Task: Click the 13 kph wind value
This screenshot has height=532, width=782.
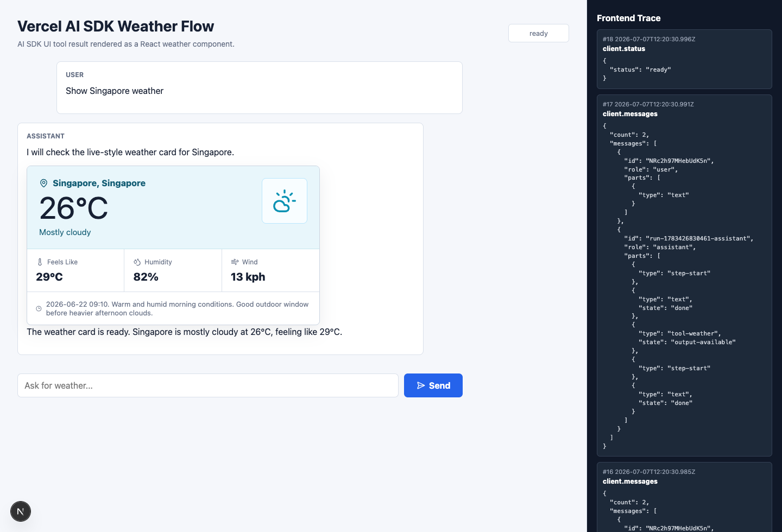Action: coord(248,277)
